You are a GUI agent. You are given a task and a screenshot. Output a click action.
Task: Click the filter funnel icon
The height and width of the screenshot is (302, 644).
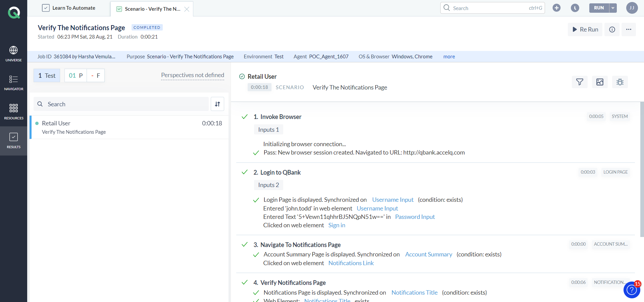point(580,82)
